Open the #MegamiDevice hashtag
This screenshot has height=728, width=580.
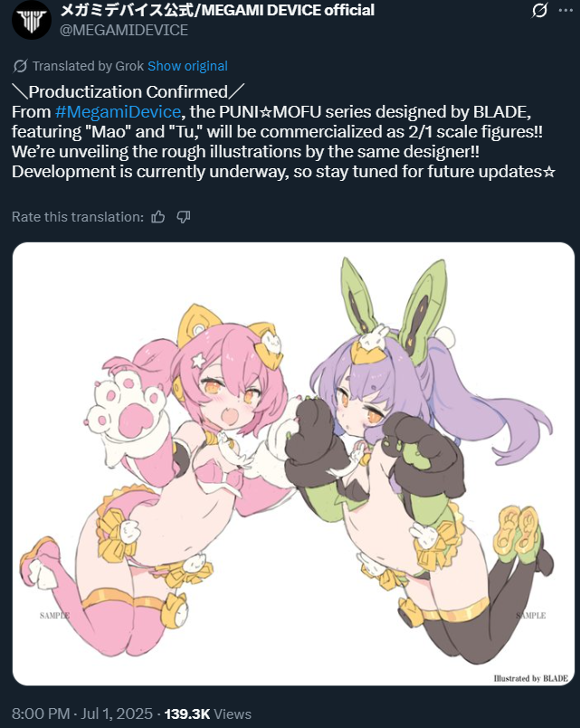pyautogui.click(x=118, y=112)
